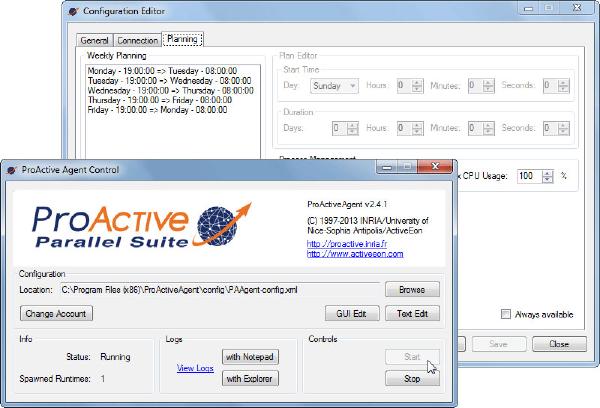Increase Max CPU Usage with the up arrow
This screenshot has height=408, width=600.
pos(548,173)
